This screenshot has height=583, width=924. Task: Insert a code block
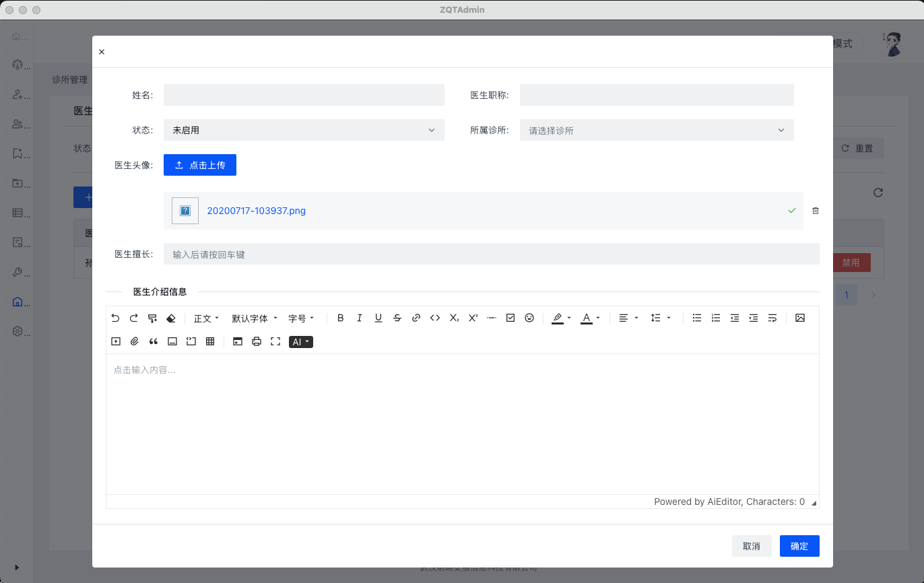pyautogui.click(x=191, y=341)
